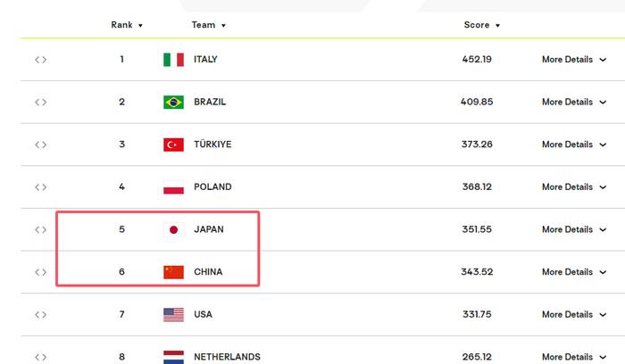Open More Details for USA

click(x=574, y=315)
